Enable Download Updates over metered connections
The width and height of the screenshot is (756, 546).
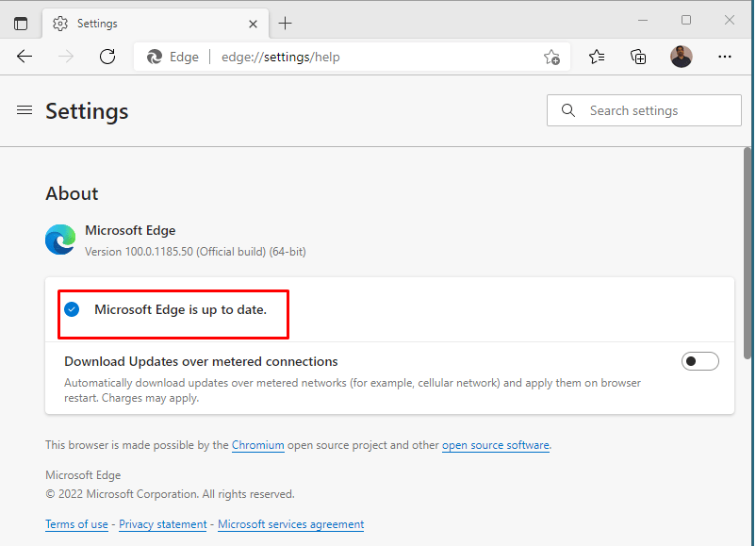(x=700, y=360)
